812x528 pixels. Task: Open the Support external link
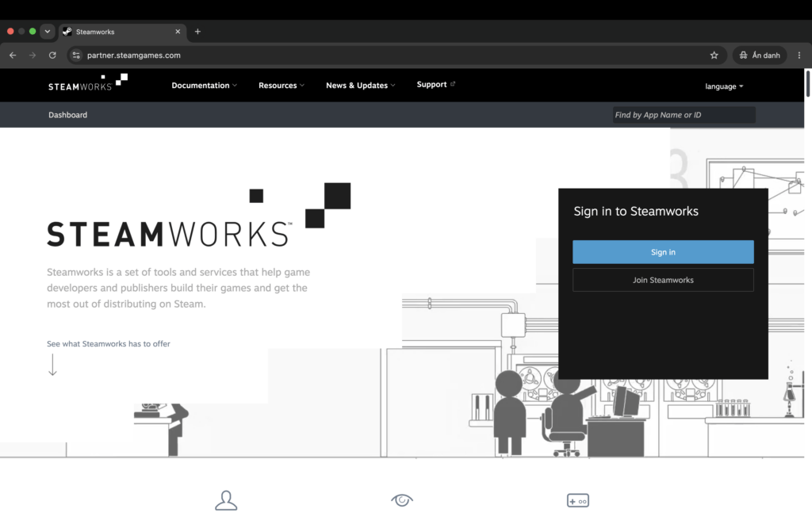(x=435, y=84)
